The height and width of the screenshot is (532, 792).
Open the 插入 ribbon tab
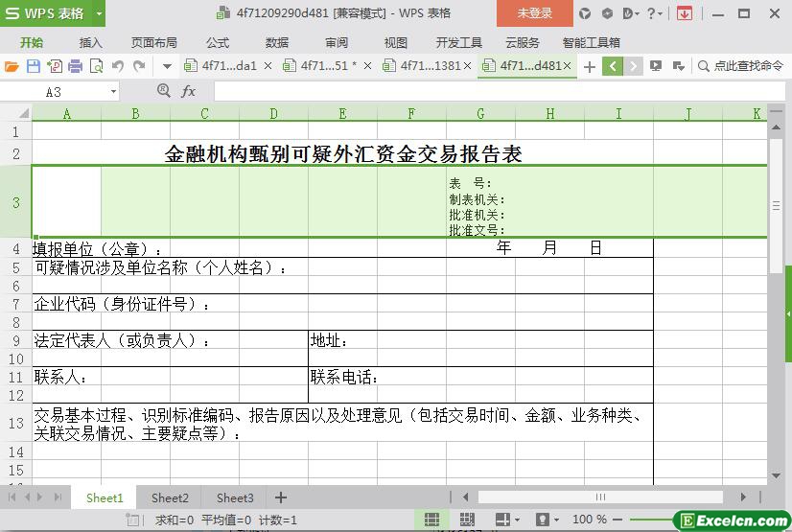point(91,42)
